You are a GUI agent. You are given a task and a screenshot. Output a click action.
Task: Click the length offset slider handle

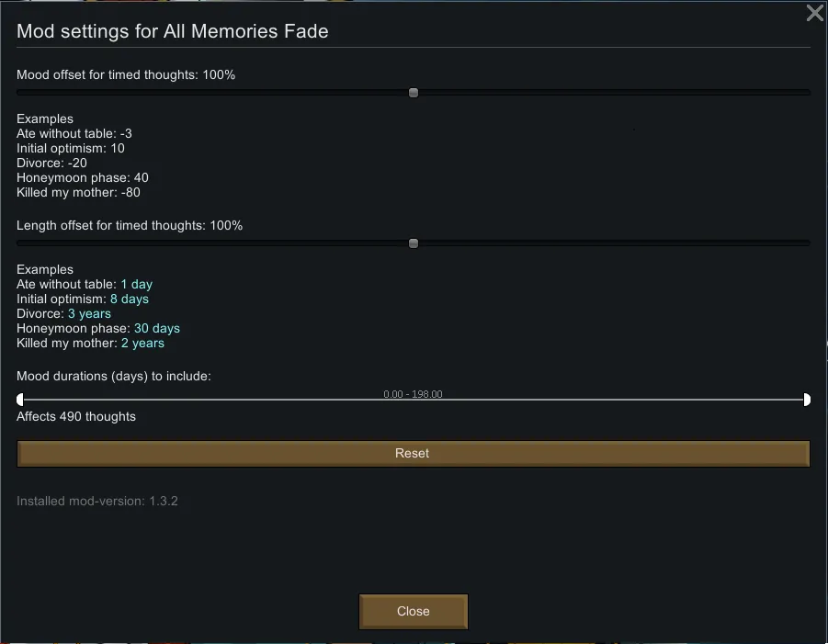[414, 243]
